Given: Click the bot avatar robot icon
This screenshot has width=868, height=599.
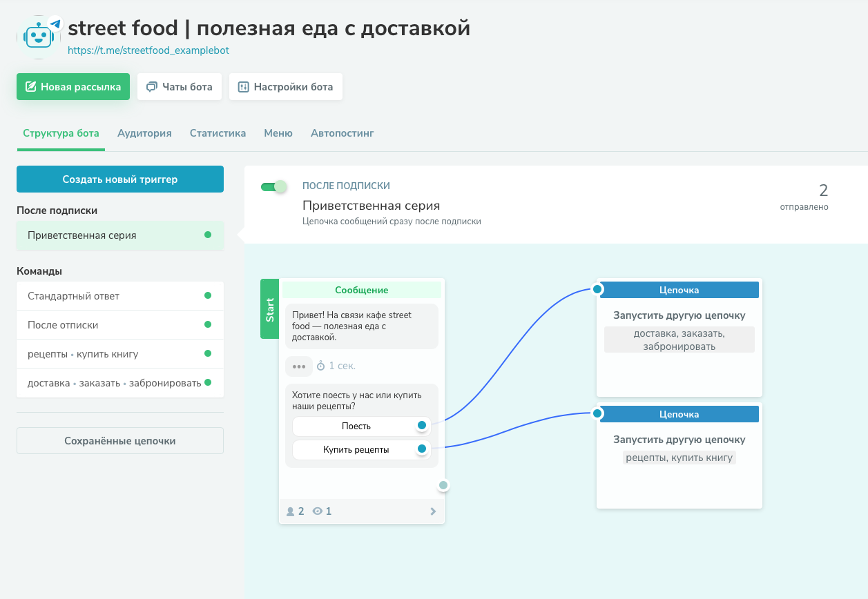Looking at the screenshot, I should (x=39, y=37).
